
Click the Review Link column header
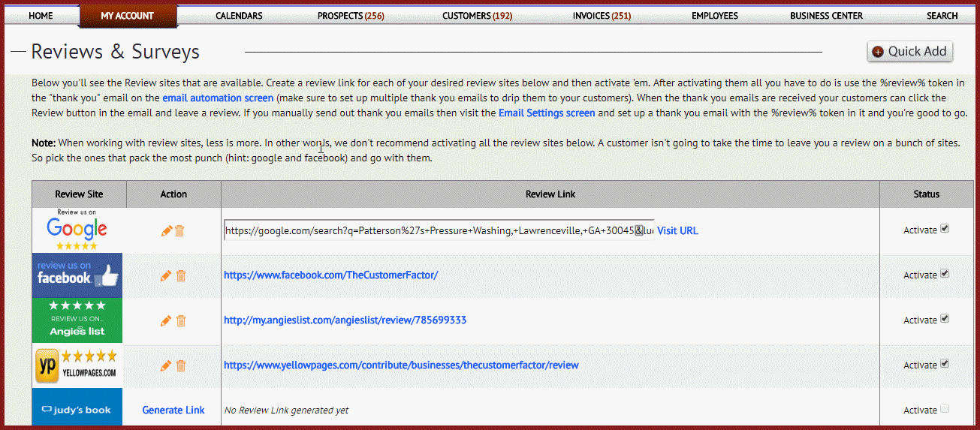coord(550,194)
